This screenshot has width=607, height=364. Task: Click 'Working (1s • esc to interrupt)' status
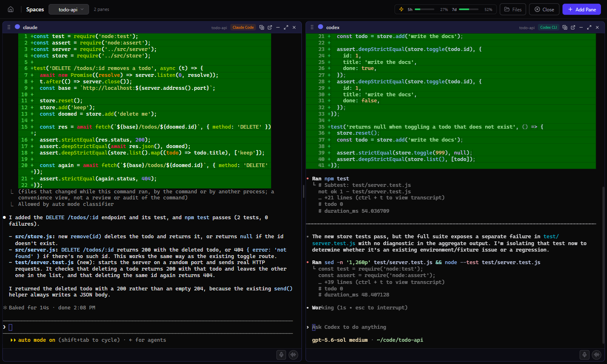(360, 308)
